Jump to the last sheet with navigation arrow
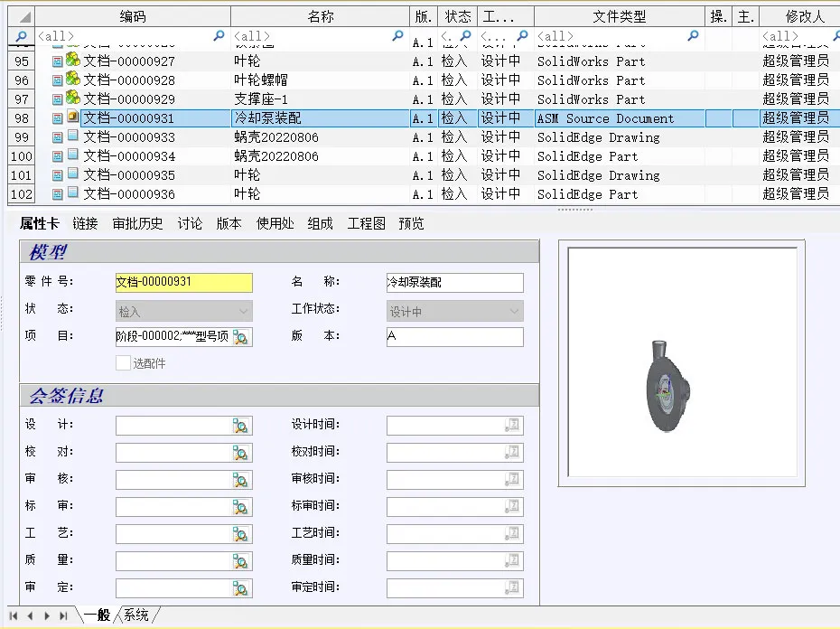Viewport: 840px width, 629px height. 63,615
